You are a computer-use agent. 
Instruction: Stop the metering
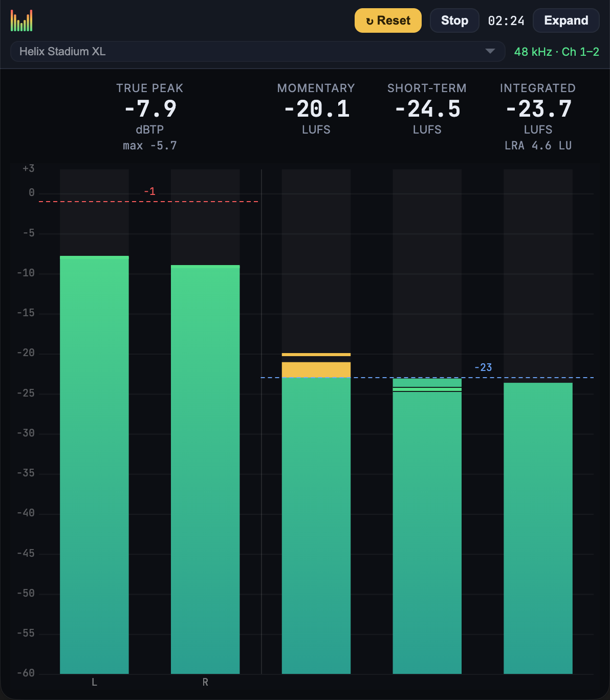tap(454, 20)
